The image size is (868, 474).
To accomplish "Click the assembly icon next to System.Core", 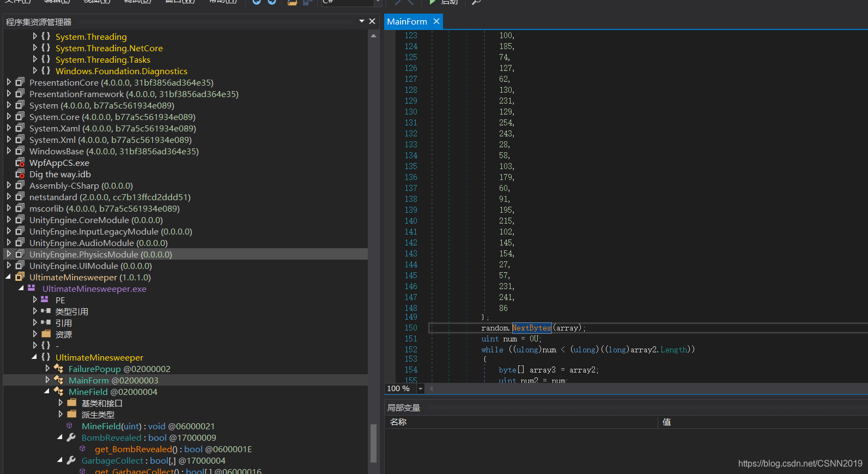I will coord(20,116).
